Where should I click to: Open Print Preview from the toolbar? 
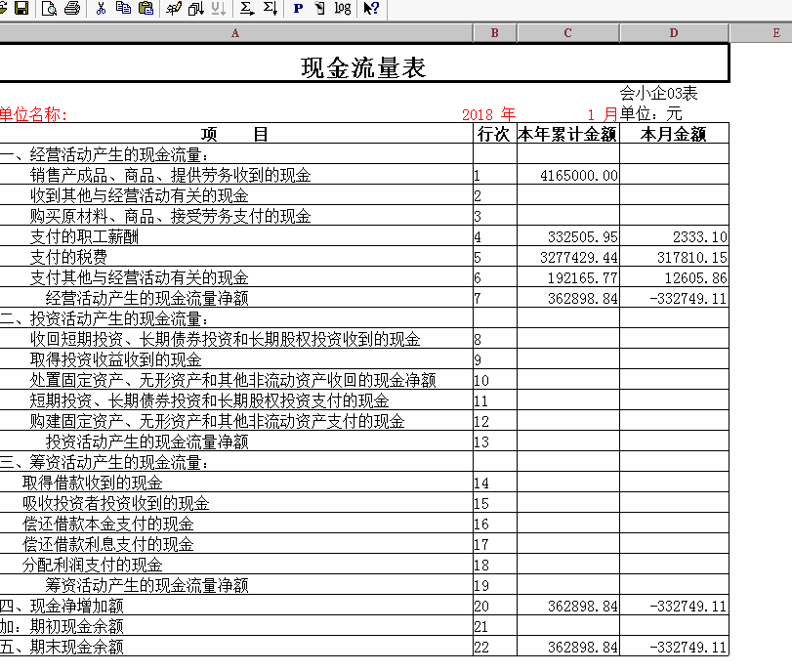(x=49, y=8)
